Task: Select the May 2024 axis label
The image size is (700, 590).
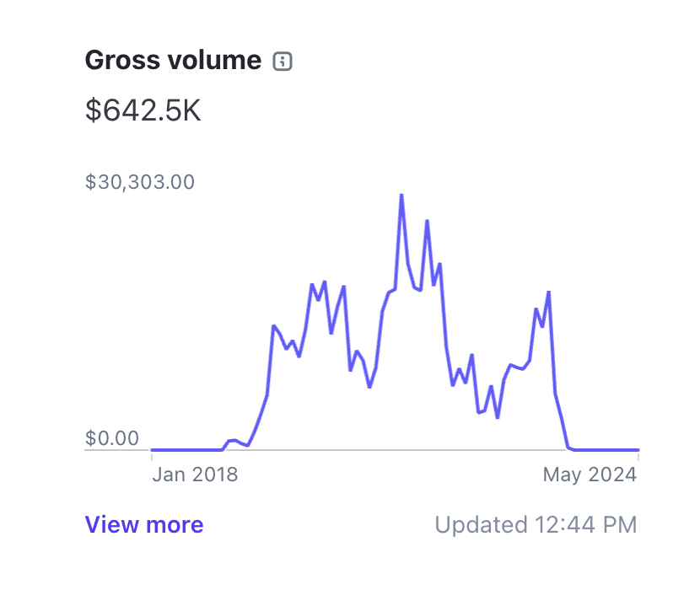Action: click(x=589, y=475)
